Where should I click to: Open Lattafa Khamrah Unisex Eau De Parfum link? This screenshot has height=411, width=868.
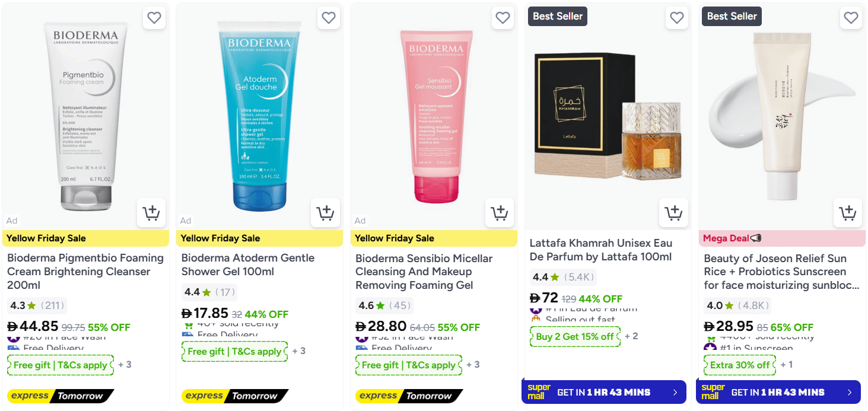tap(601, 250)
